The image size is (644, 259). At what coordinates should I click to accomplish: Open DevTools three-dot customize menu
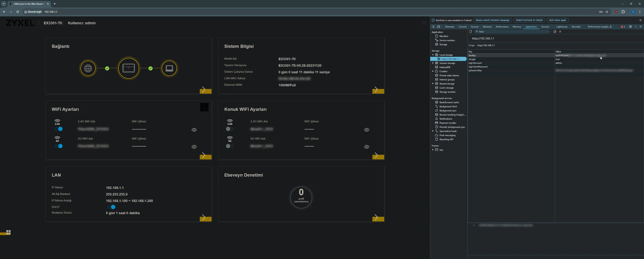pos(636,27)
